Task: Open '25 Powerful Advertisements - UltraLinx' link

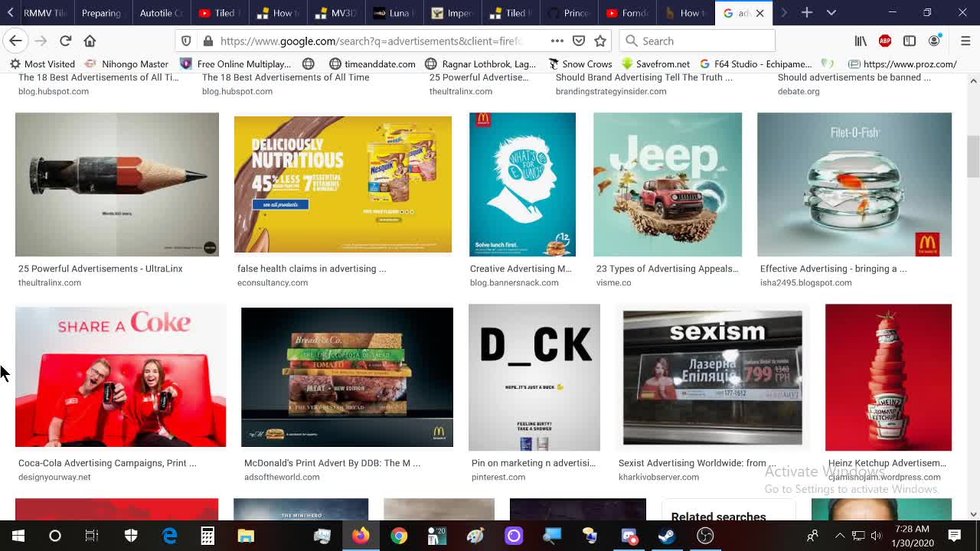Action: [100, 269]
